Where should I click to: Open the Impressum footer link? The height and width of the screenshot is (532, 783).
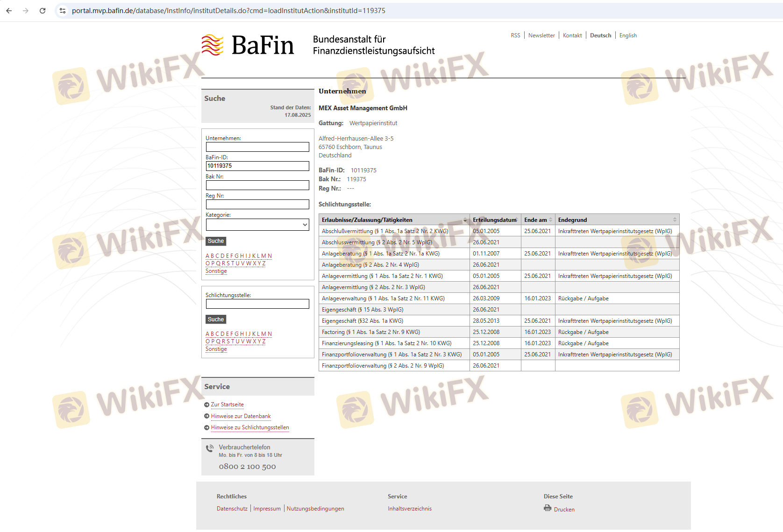tap(267, 509)
